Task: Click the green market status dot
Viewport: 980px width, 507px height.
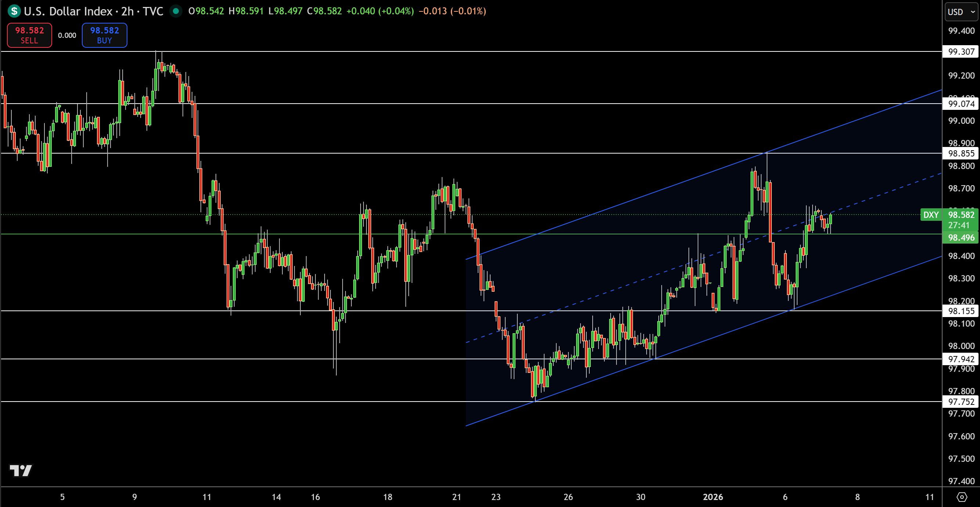Action: [x=176, y=11]
